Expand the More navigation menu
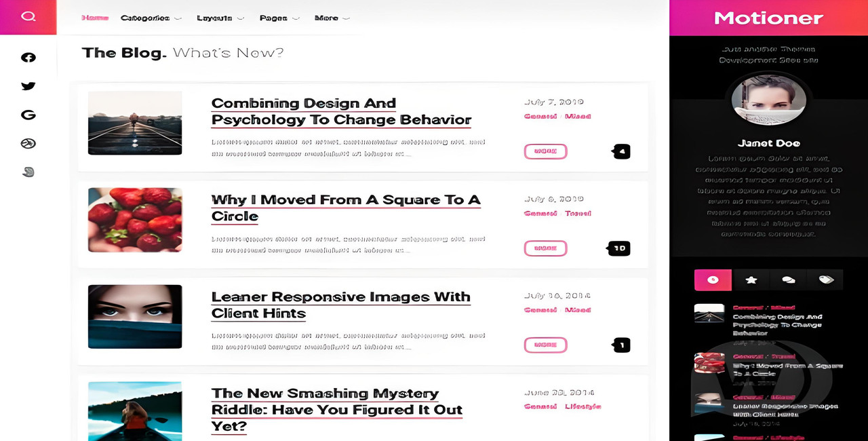Screen dimensions: 868x441 pyautogui.click(x=332, y=18)
